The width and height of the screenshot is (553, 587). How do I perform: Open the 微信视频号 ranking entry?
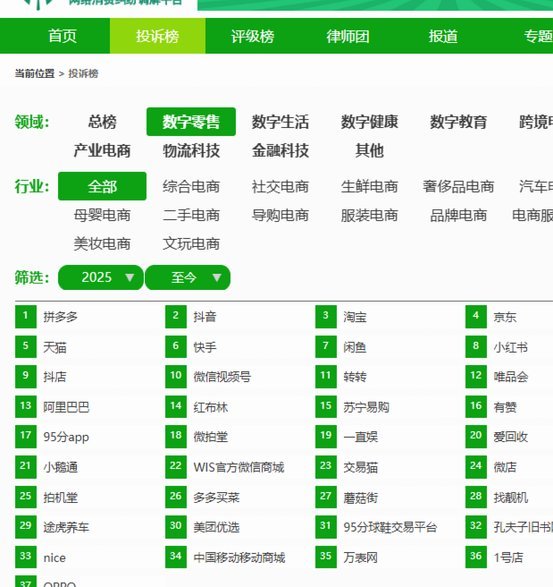[x=222, y=377]
